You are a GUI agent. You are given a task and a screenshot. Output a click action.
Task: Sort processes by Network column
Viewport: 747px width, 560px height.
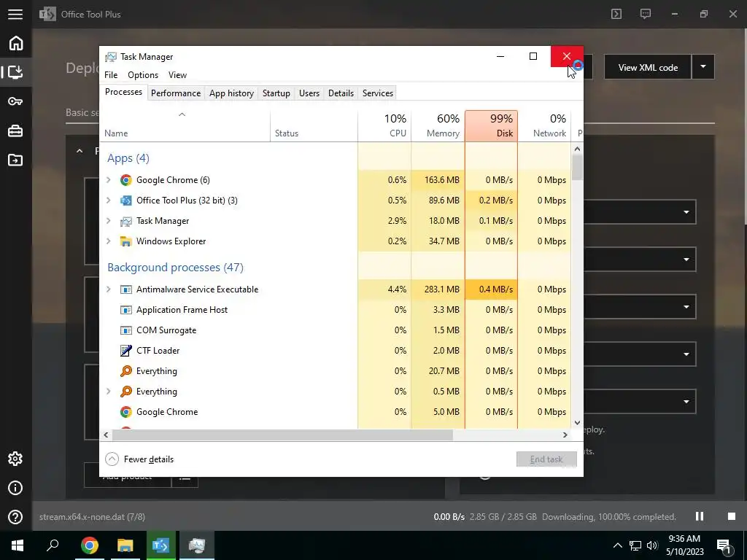pyautogui.click(x=544, y=125)
